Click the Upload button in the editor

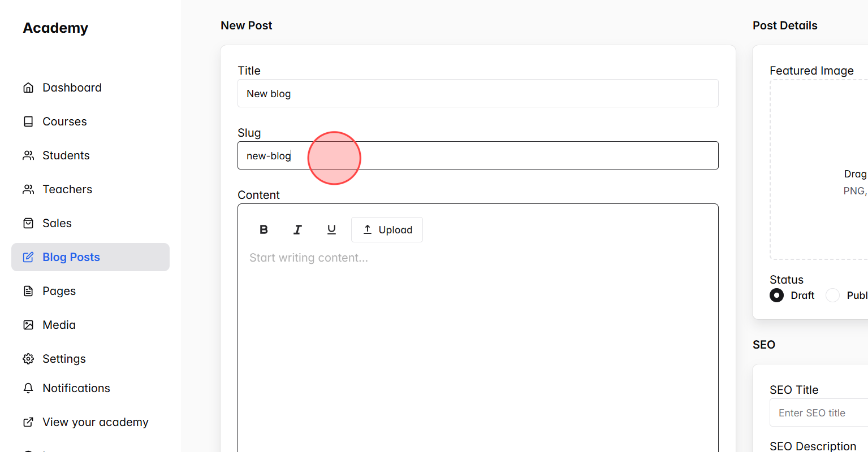[387, 229]
